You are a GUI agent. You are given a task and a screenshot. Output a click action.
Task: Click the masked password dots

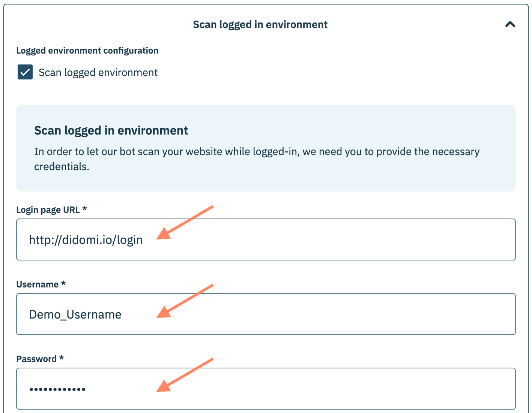[57, 389]
